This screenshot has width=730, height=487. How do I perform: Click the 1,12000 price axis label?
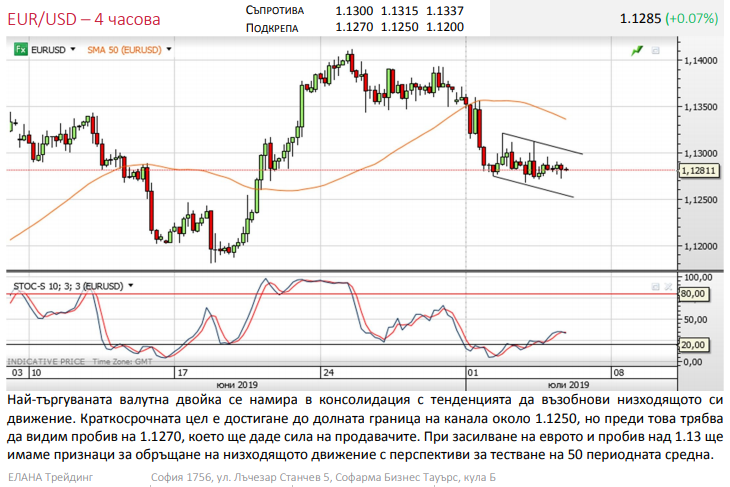pyautogui.click(x=700, y=246)
